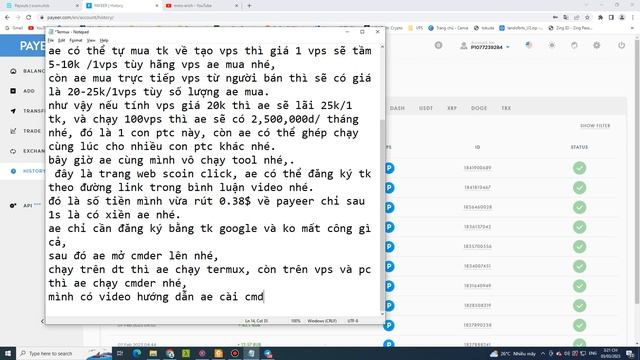Click the weather widget on the taskbar
The image size is (640, 360).
513,353
